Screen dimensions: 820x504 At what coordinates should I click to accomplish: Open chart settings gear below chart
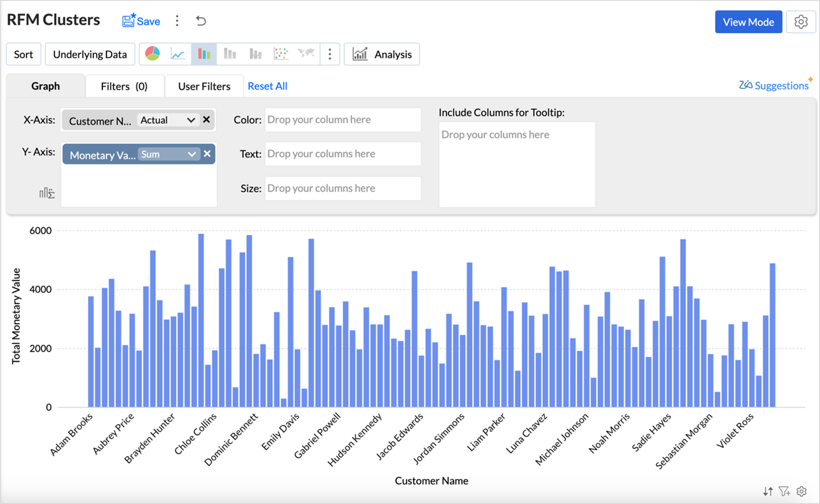802,491
